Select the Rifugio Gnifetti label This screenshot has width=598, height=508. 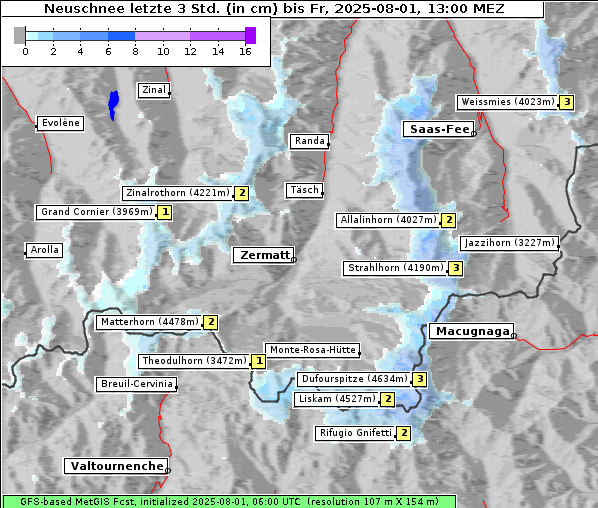(x=355, y=433)
